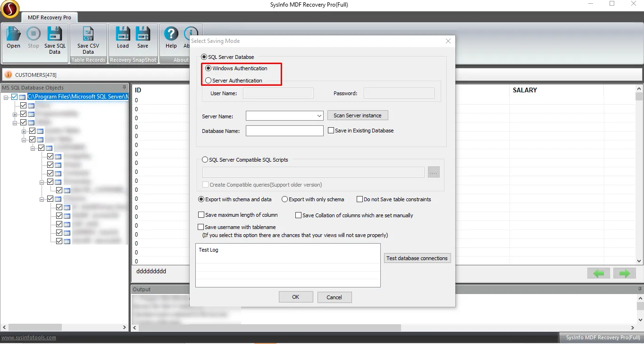644x344 pixels.
Task: Click the Cancel button
Action: coord(334,297)
